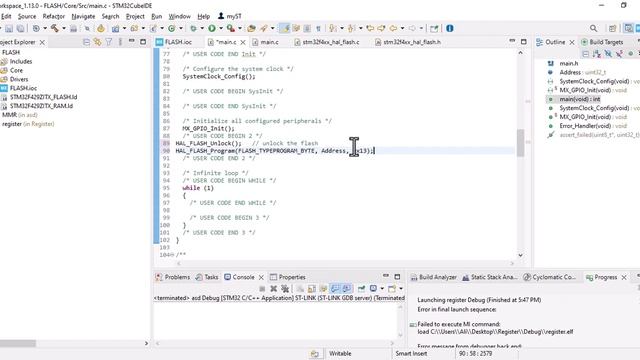Toggle Mark Occurrences in toolbar

tap(285, 28)
